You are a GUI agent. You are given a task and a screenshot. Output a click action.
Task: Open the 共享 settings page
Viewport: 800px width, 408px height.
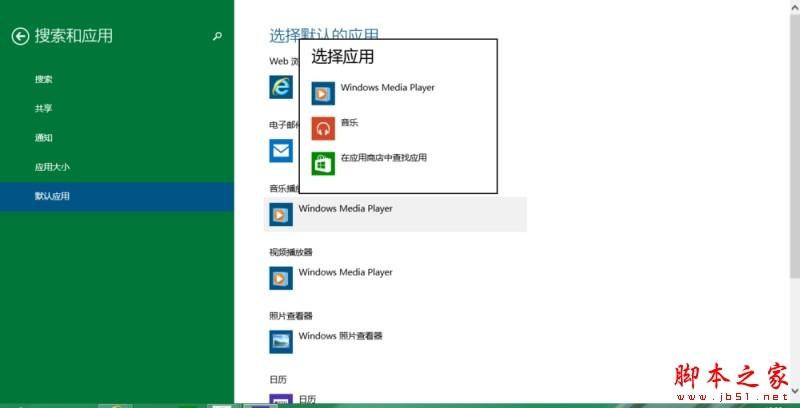click(x=43, y=109)
